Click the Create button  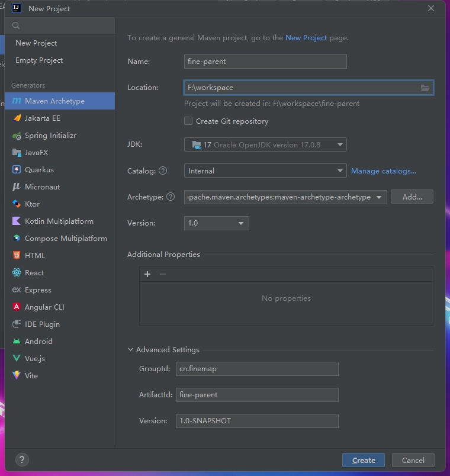[x=363, y=460]
